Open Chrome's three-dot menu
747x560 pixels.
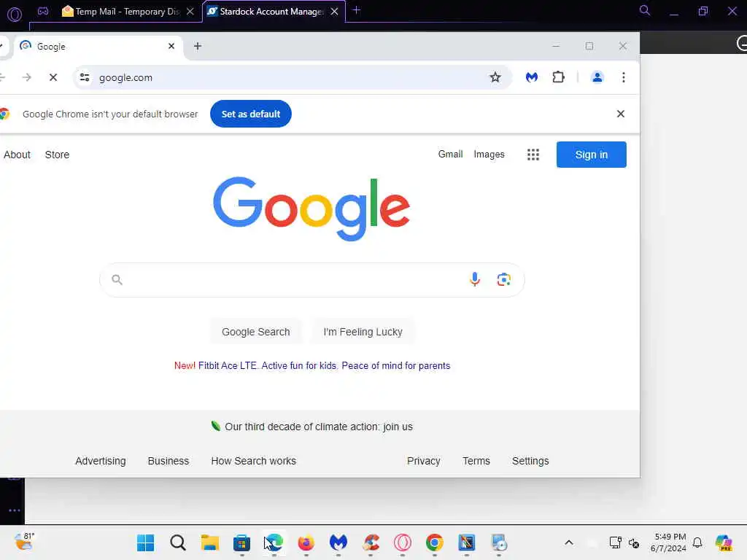(624, 77)
